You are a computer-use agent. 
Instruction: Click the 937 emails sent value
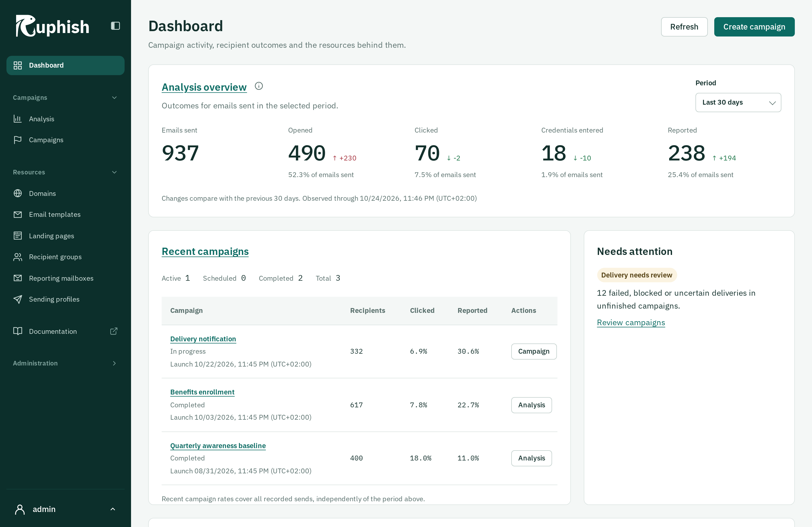tap(180, 153)
